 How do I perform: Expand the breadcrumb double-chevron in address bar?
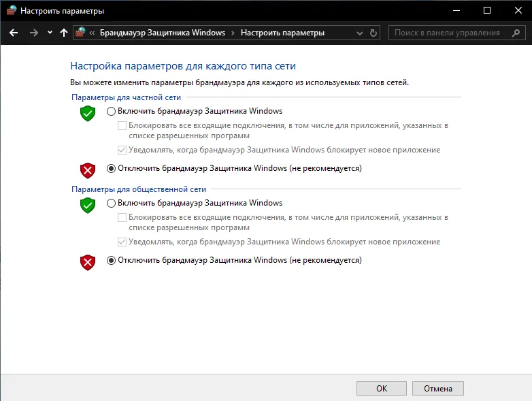(x=92, y=33)
